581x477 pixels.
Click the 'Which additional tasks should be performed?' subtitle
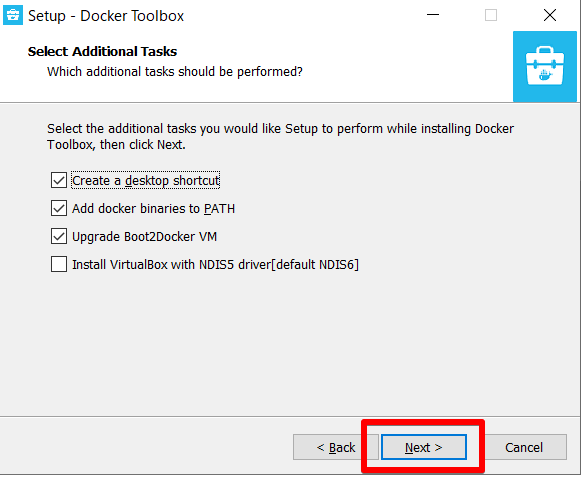pyautogui.click(x=175, y=72)
